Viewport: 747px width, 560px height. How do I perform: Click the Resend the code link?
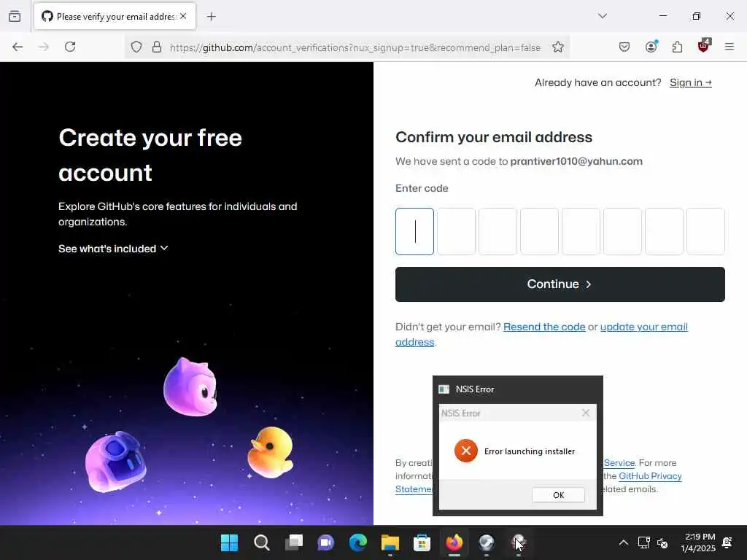(x=544, y=327)
